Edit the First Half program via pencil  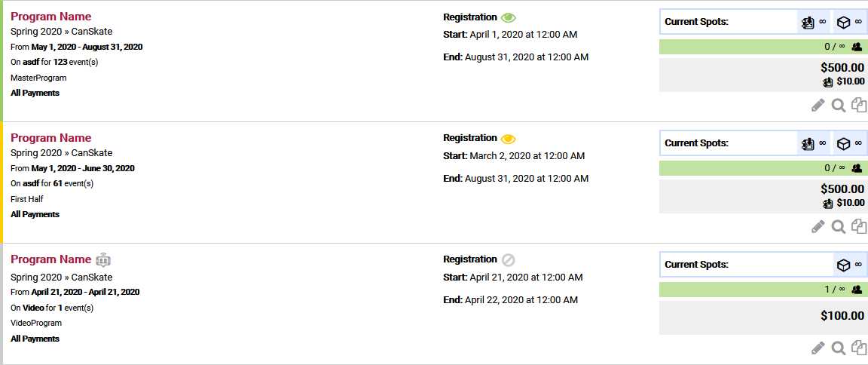tap(818, 226)
